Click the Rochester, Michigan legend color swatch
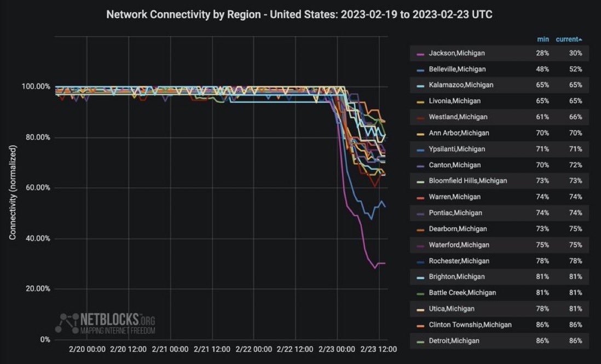The width and height of the screenshot is (601, 364). click(x=420, y=262)
